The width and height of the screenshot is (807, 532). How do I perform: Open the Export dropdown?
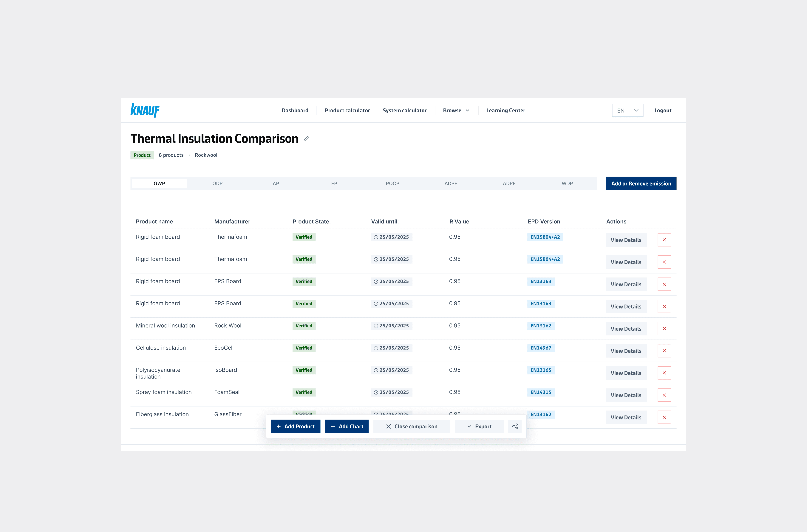[x=479, y=427]
